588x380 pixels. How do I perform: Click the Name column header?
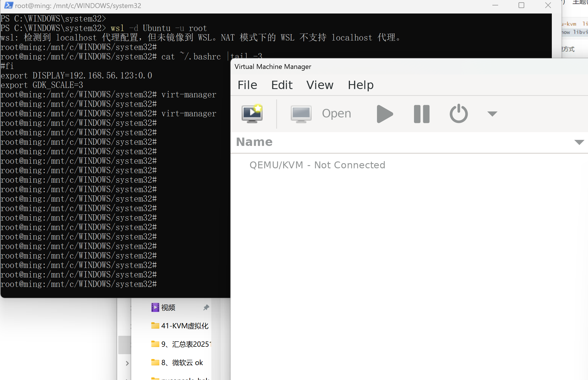point(254,142)
